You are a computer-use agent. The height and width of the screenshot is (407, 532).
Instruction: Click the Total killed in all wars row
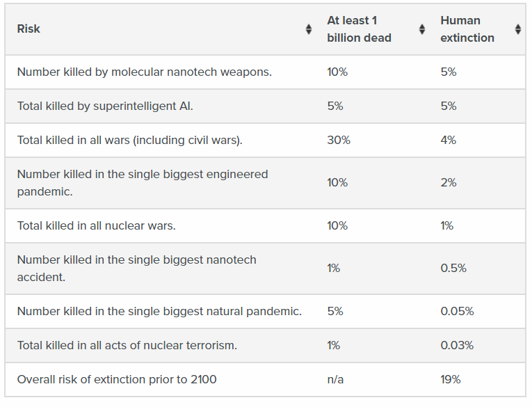129,140
